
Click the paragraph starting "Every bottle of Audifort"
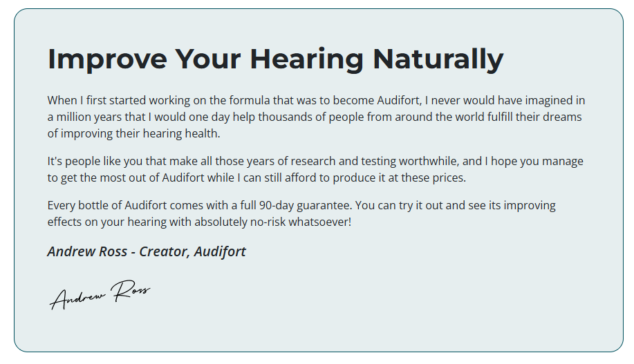point(301,214)
